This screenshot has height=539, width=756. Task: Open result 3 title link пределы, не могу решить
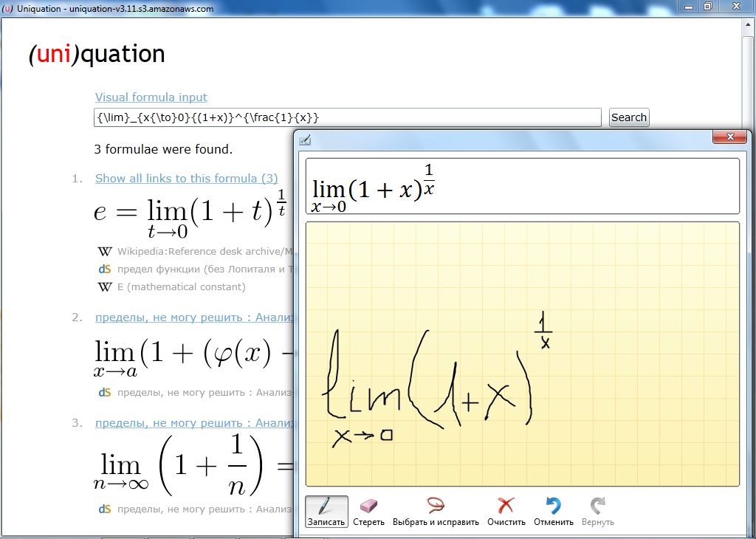tap(194, 424)
